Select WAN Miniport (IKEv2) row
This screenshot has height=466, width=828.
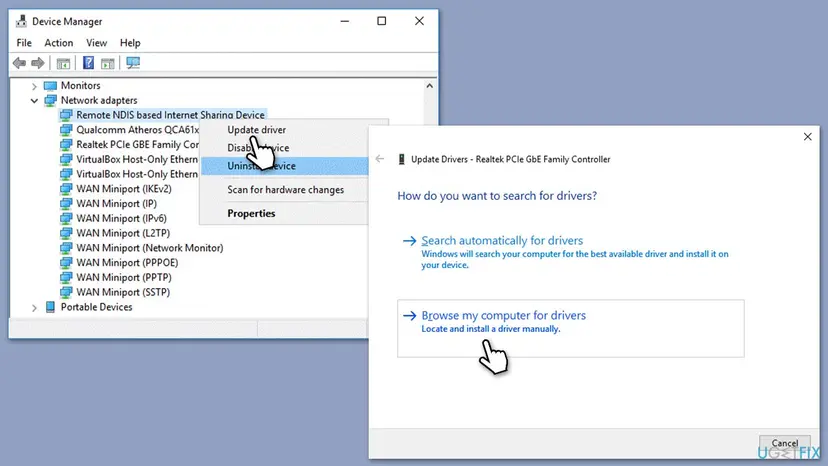(124, 189)
